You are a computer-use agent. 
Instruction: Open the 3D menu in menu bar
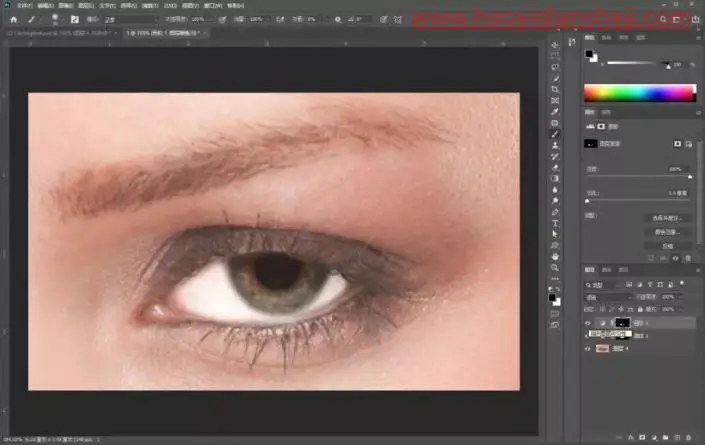pyautogui.click(x=170, y=6)
